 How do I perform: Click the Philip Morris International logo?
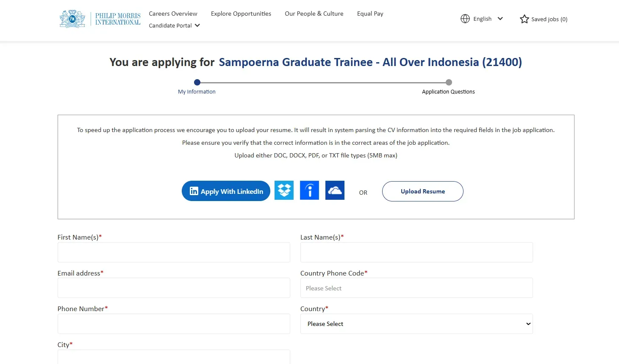coord(100,18)
